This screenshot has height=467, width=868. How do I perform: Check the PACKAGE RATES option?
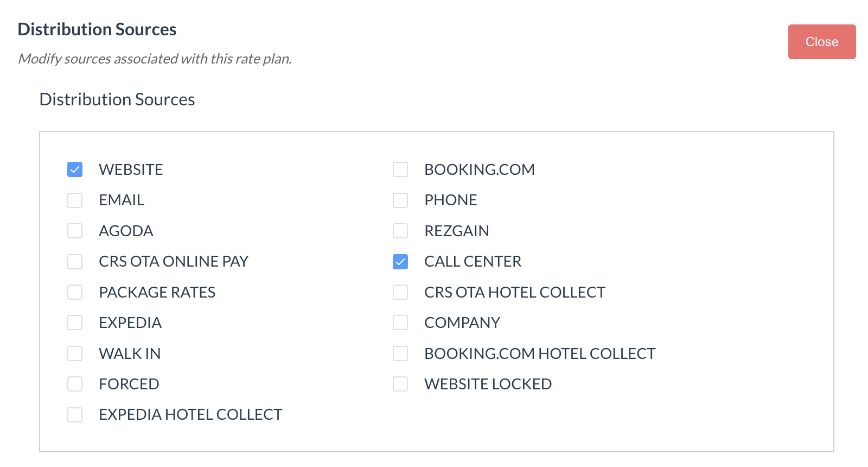click(x=75, y=292)
